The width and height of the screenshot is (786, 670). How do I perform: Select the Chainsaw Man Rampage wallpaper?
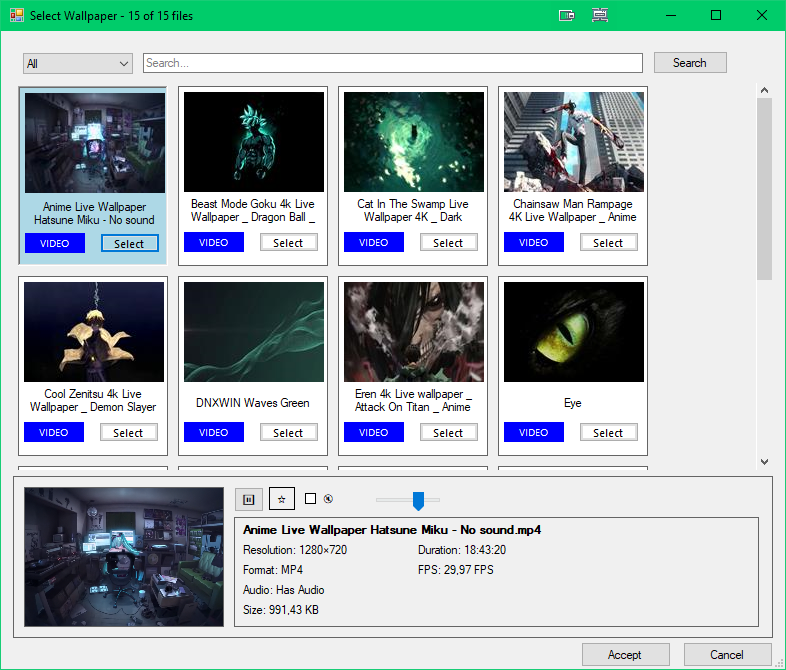click(x=608, y=243)
